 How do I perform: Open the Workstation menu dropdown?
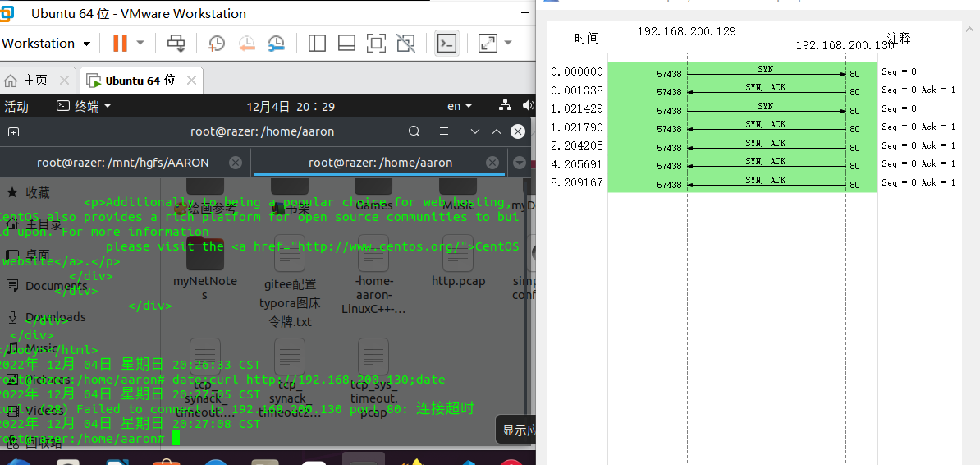tap(46, 44)
